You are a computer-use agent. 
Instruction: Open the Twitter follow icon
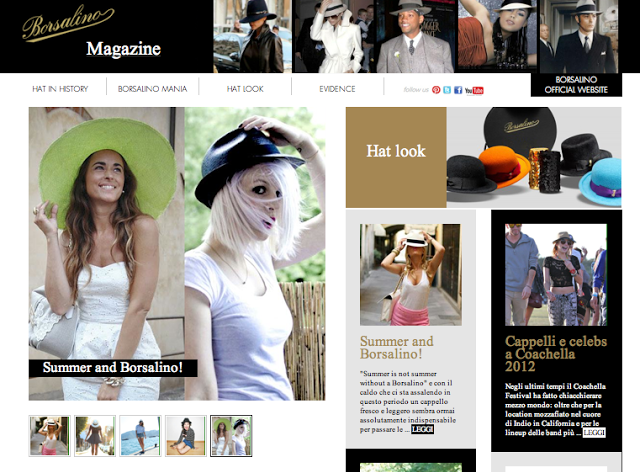coord(447,90)
